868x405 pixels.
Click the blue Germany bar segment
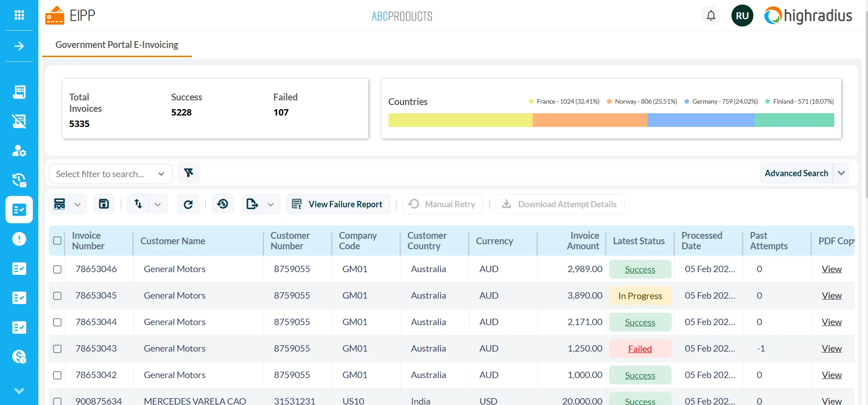tap(701, 120)
